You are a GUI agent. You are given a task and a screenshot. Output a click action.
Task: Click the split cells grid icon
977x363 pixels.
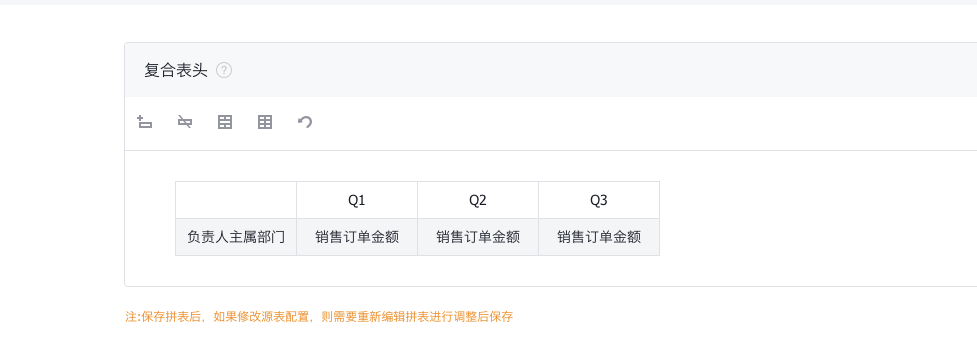point(265,122)
